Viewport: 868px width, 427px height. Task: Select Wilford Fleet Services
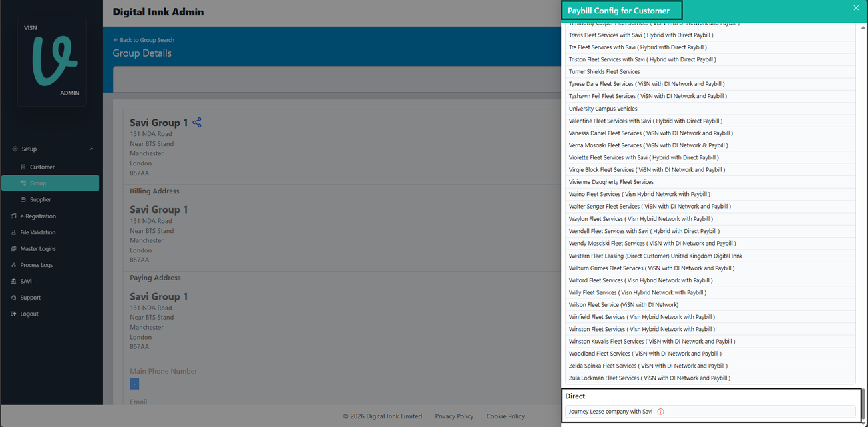[x=710, y=280]
